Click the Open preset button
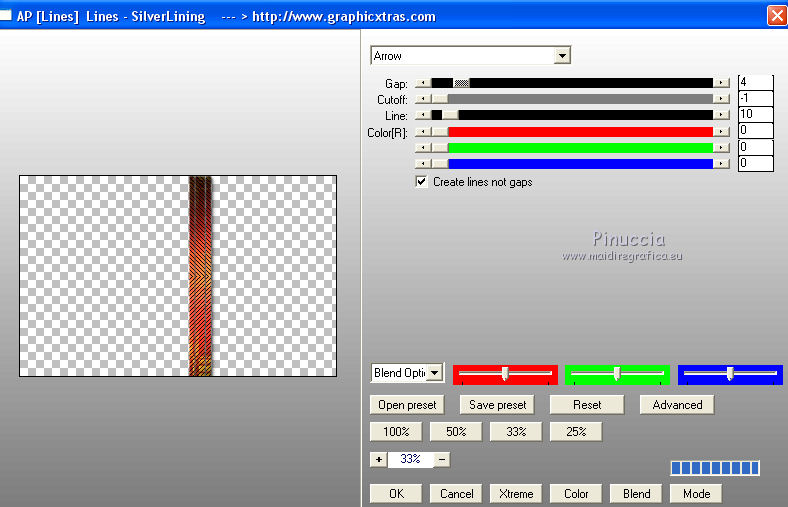The height and width of the screenshot is (507, 788). pos(407,405)
